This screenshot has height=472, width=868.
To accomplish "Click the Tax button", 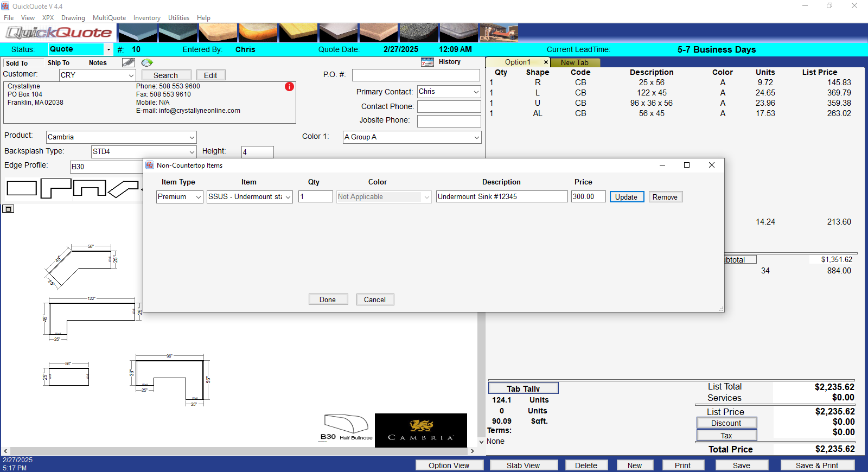I will (x=726, y=436).
